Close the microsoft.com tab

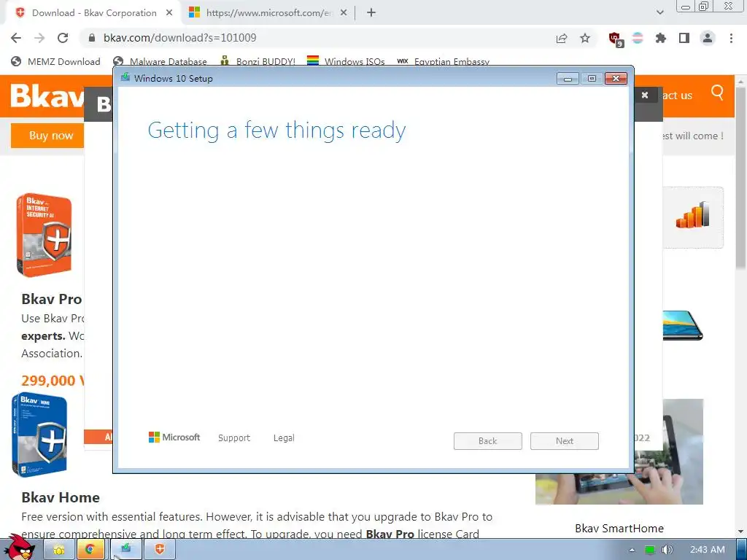tap(344, 13)
